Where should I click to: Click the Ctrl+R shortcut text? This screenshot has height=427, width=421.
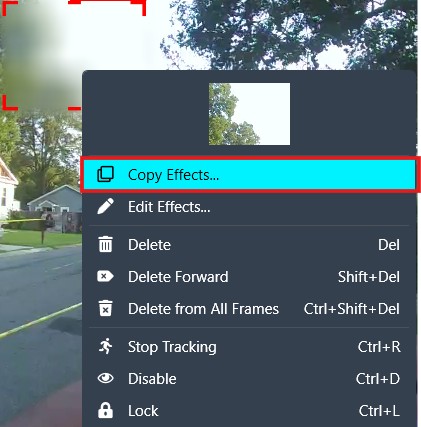pos(379,347)
